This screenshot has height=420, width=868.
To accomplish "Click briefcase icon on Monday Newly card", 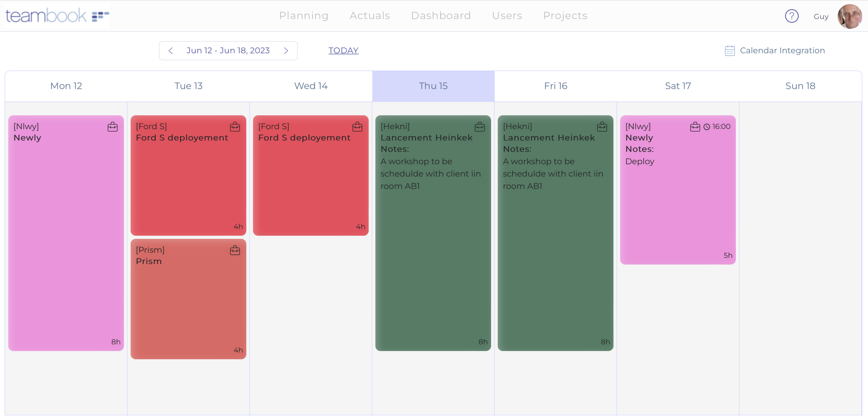I will tap(113, 127).
